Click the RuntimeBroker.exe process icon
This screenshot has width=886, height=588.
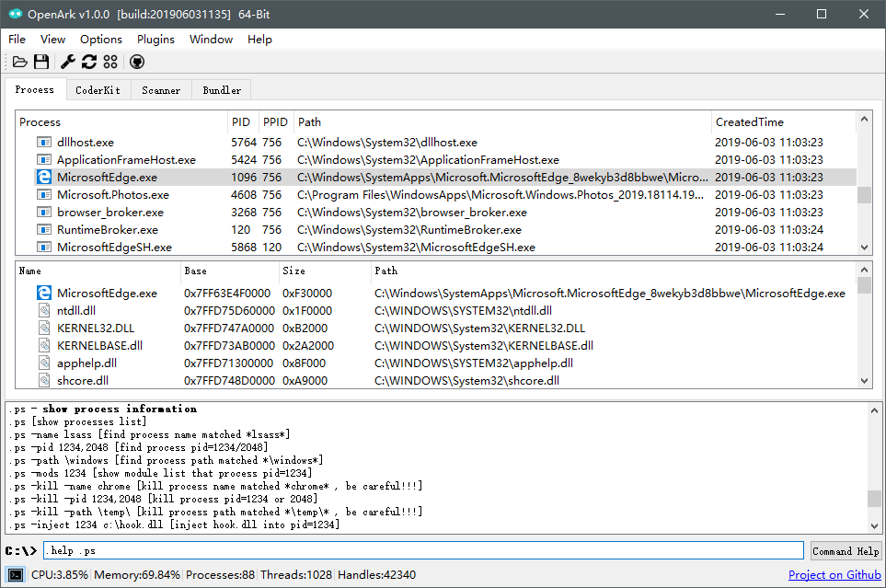tap(44, 229)
